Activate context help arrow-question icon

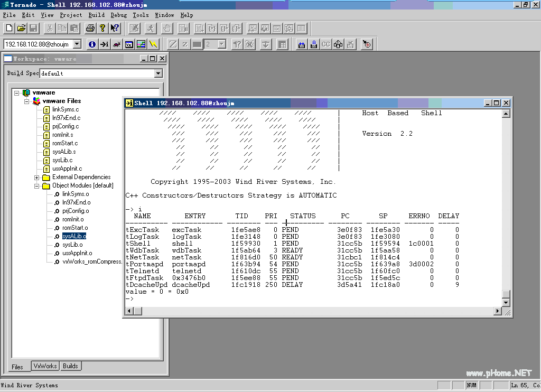115,29
